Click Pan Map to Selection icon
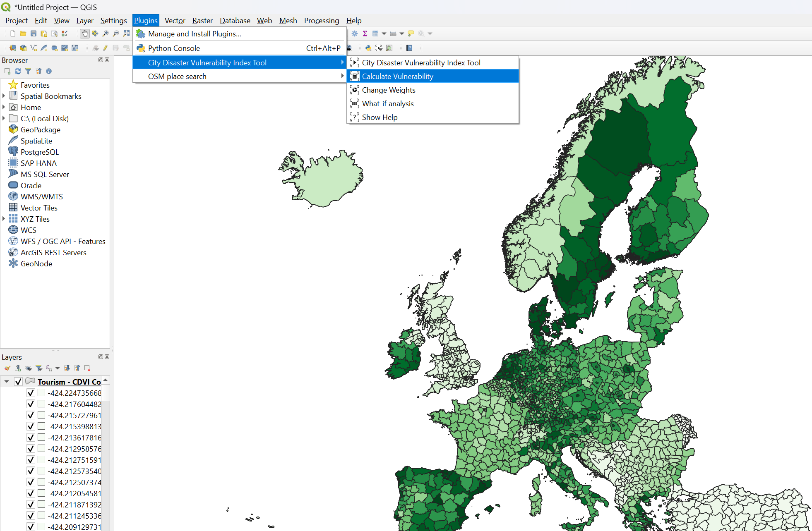812x531 pixels. click(x=95, y=33)
